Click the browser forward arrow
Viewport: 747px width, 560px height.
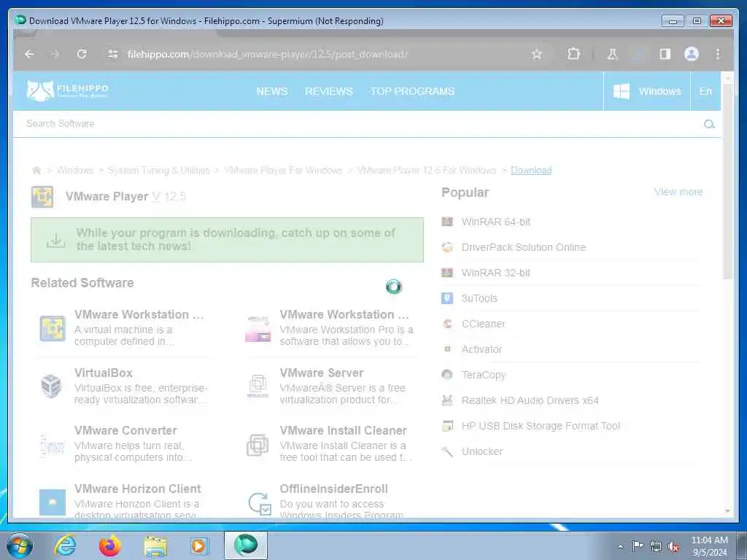click(x=55, y=54)
